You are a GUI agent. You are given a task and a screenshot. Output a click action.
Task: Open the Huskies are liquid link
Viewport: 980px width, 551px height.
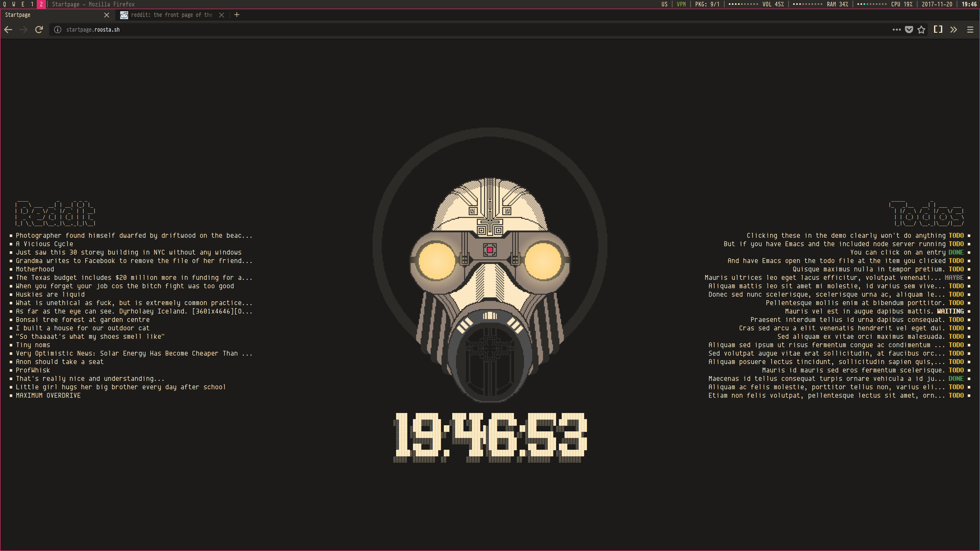point(50,295)
